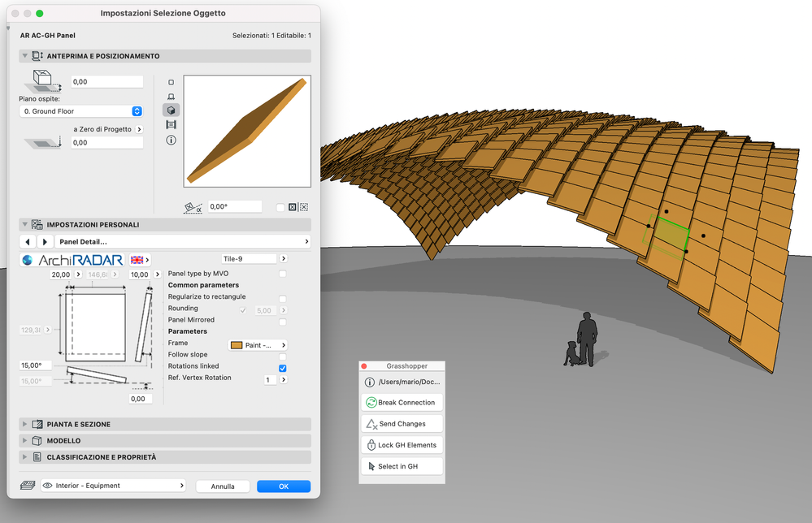This screenshot has height=523, width=812.
Task: Uncheck the Rotations linked checkbox
Action: [283, 368]
